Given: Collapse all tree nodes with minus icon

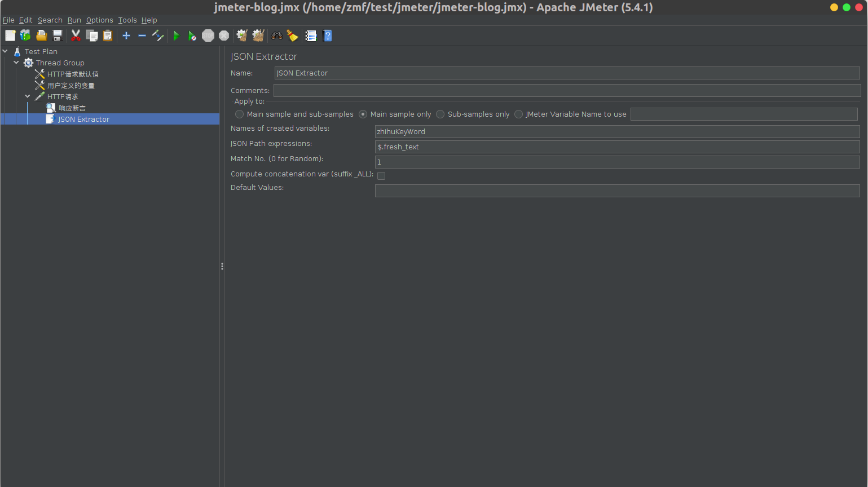Looking at the screenshot, I should 142,36.
